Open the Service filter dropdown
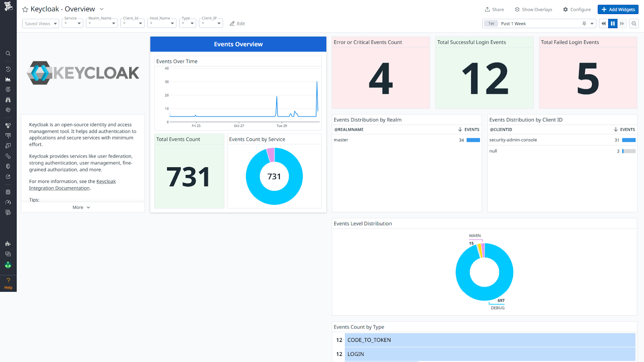 pyautogui.click(x=72, y=23)
